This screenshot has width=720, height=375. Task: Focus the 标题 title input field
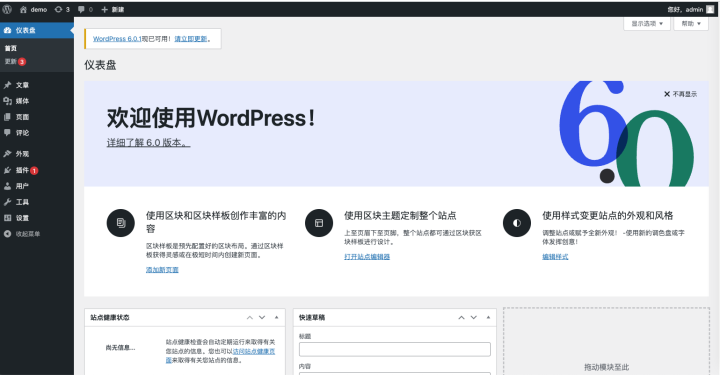point(394,349)
